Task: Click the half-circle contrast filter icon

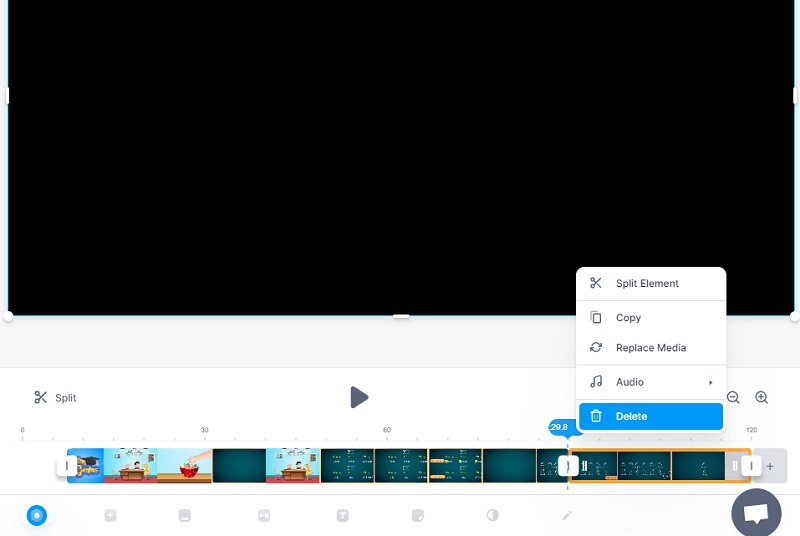Action: pos(492,515)
